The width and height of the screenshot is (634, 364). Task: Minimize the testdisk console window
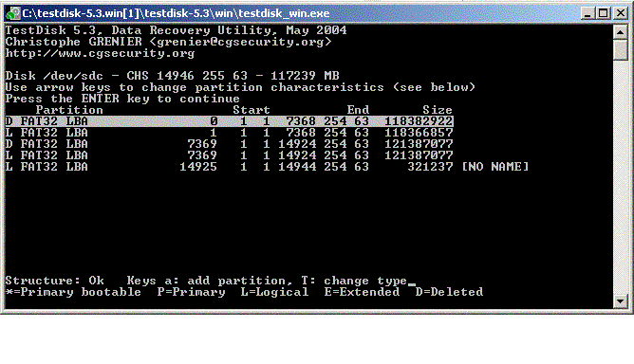pyautogui.click(x=587, y=13)
